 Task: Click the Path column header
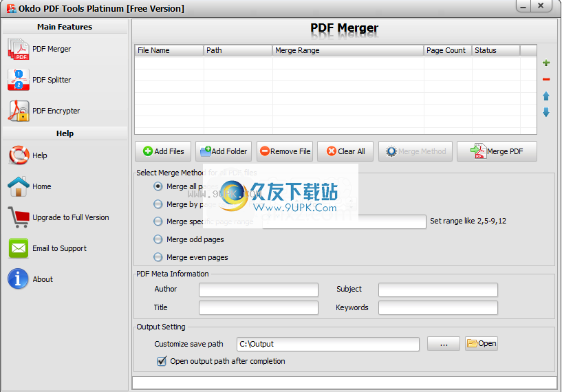[238, 50]
